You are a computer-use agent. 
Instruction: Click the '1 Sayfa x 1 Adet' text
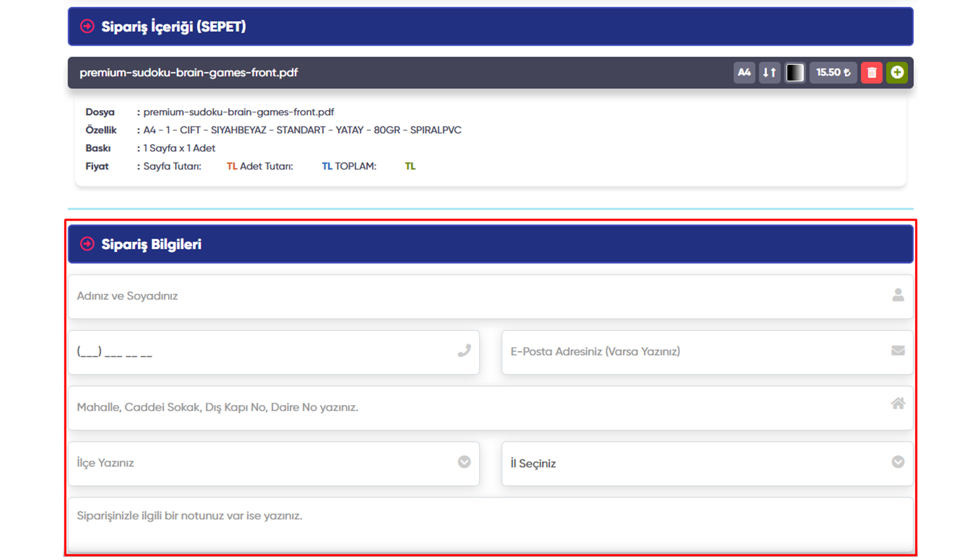(179, 148)
